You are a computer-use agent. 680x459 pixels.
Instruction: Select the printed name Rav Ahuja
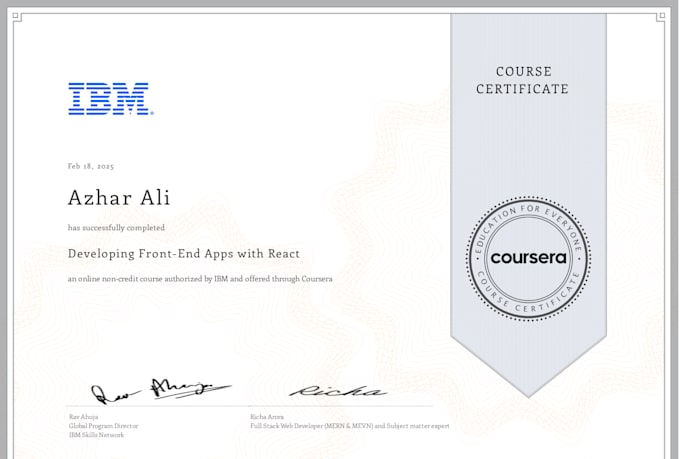click(83, 417)
